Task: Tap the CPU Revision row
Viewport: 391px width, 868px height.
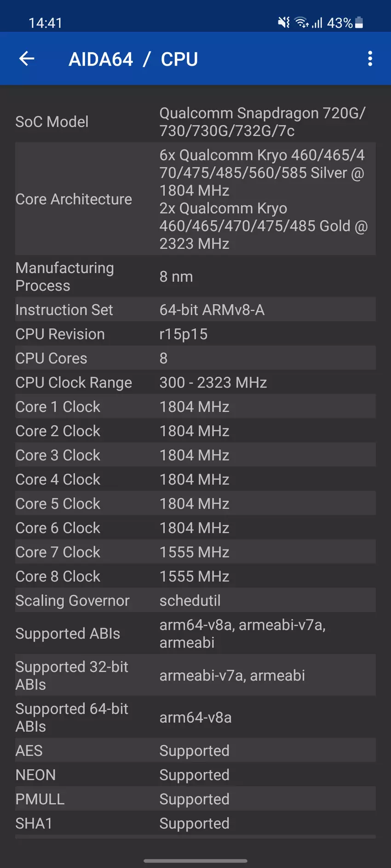Action: click(x=195, y=334)
